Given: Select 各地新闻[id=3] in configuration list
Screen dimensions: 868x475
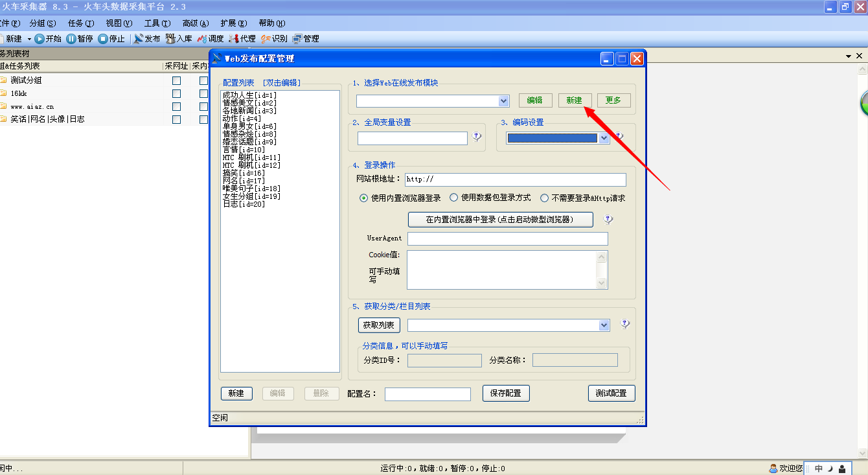Looking at the screenshot, I should click(x=249, y=111).
